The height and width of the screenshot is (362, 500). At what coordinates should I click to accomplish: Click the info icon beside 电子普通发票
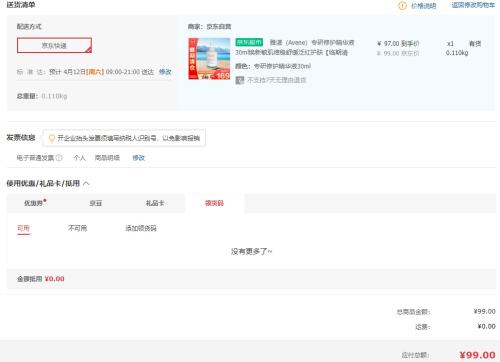tap(59, 158)
